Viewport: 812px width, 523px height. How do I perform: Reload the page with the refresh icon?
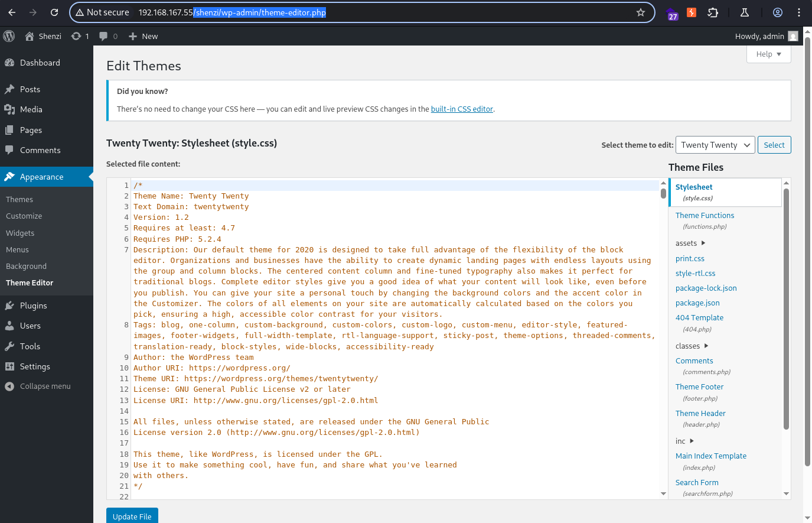pos(54,12)
